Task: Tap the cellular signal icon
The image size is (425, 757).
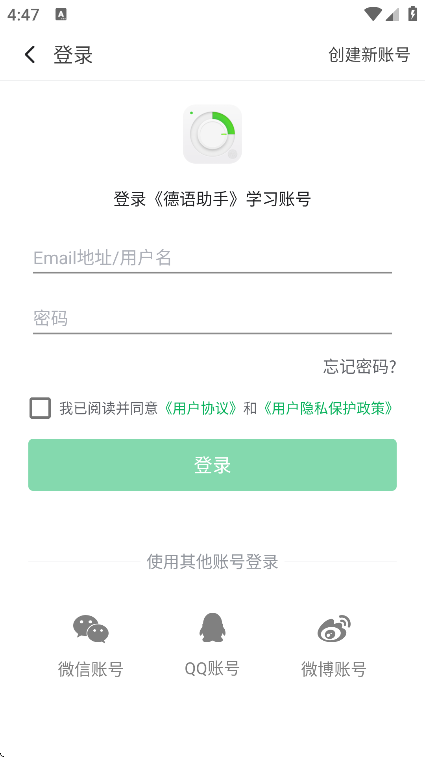Action: point(392,14)
